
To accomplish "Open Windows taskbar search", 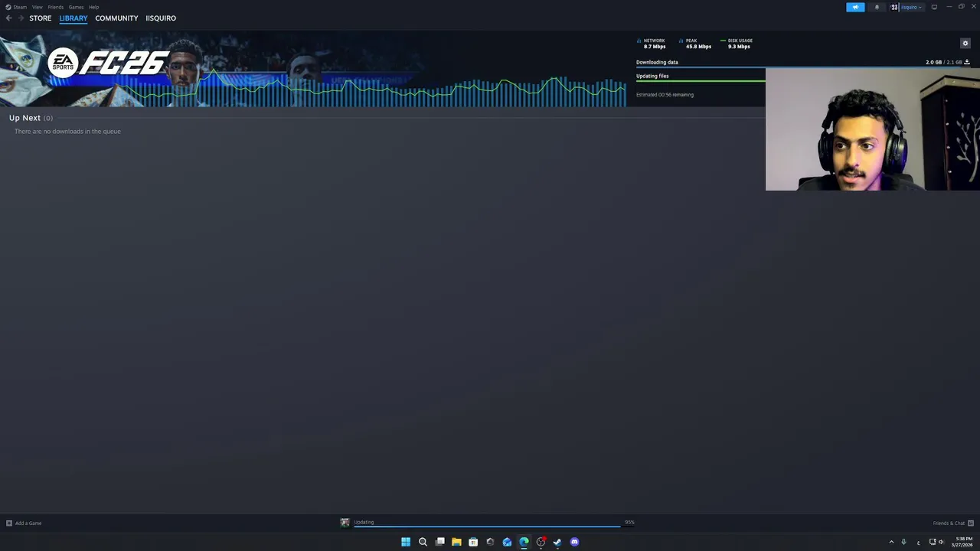I will point(423,542).
